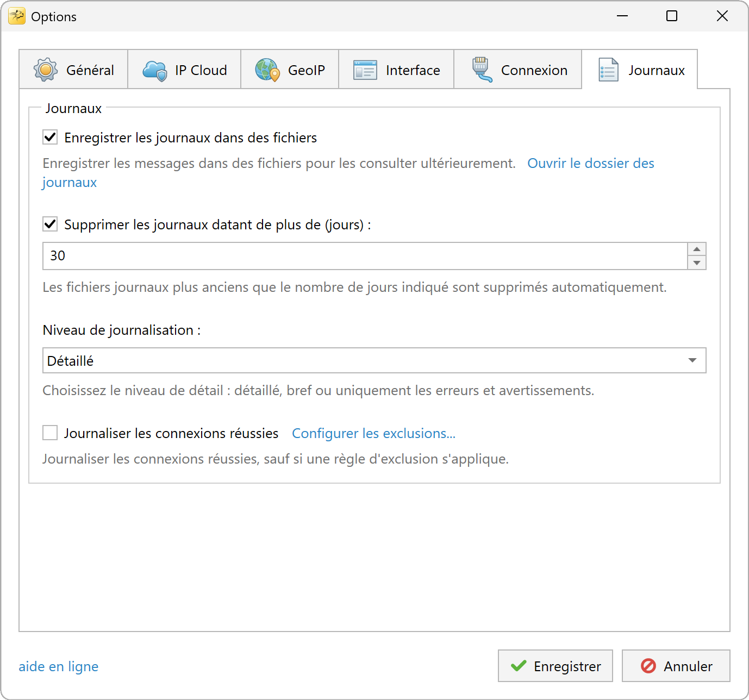The image size is (749, 700).
Task: Enable Journaliser les connexions réussies
Action: (x=50, y=433)
